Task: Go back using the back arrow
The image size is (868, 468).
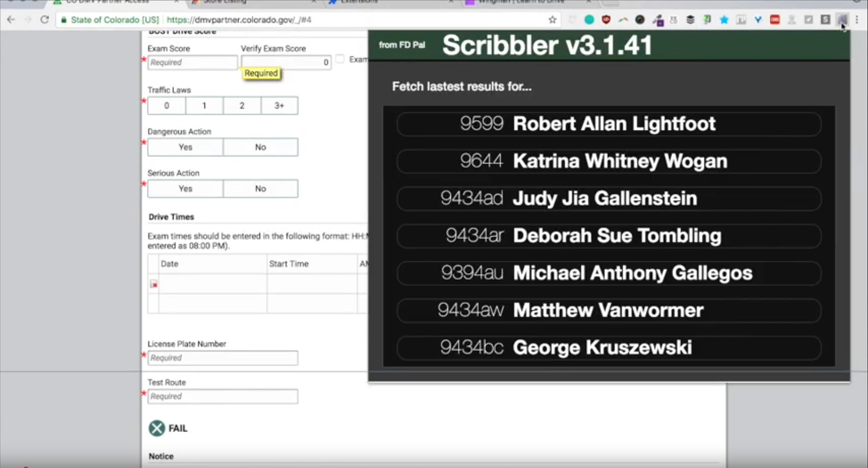Action: coord(11,19)
